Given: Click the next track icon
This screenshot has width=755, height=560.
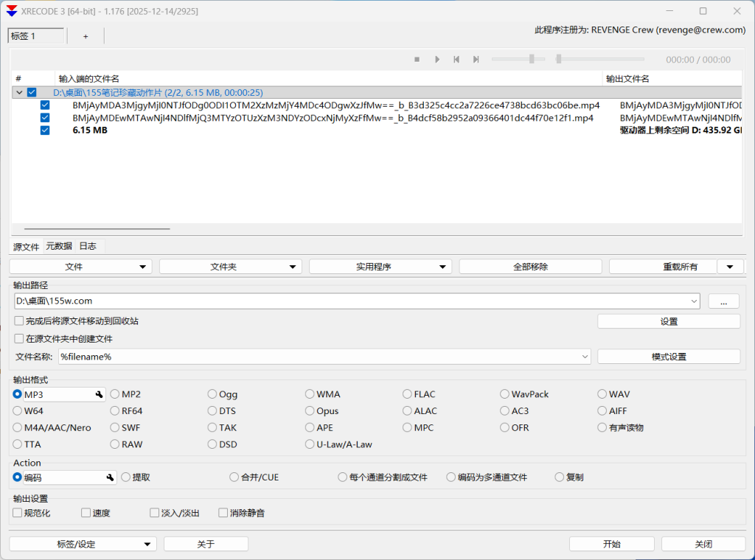Looking at the screenshot, I should coord(476,60).
